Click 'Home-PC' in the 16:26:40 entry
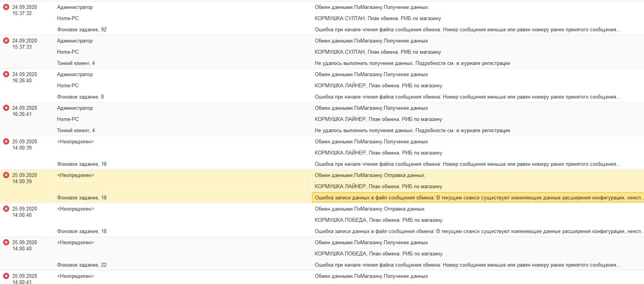The height and width of the screenshot is (284, 644). (x=68, y=86)
